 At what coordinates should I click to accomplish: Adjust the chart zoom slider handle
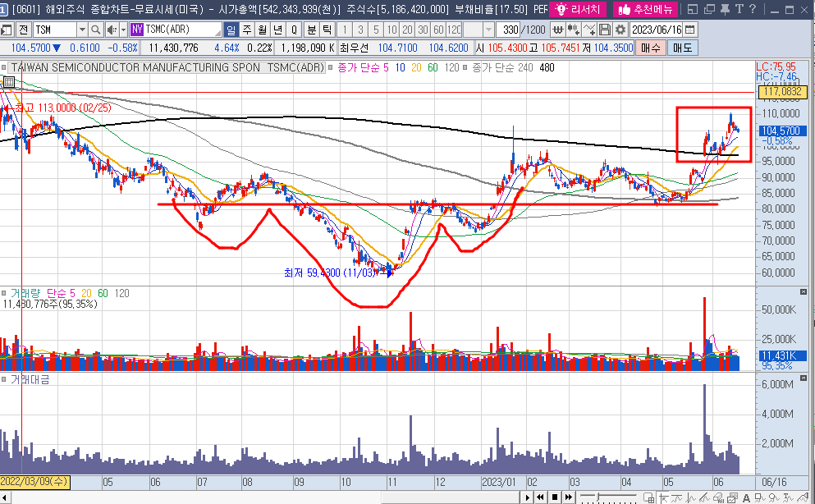click(x=598, y=497)
